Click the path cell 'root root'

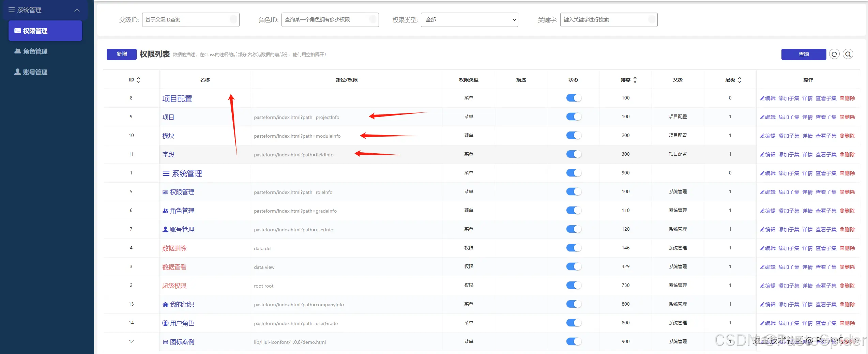click(x=264, y=286)
